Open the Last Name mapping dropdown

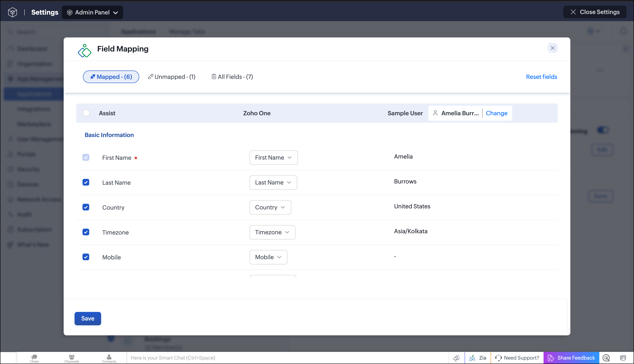coord(273,182)
